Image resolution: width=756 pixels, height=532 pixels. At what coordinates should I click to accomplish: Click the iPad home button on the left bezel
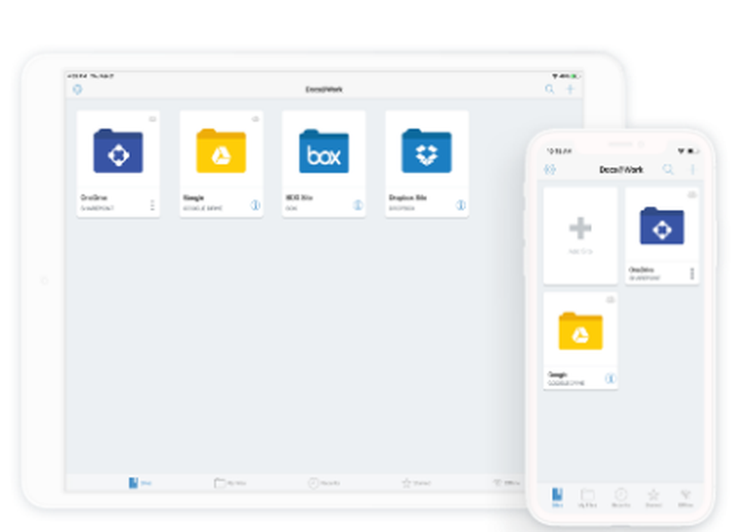point(45,280)
